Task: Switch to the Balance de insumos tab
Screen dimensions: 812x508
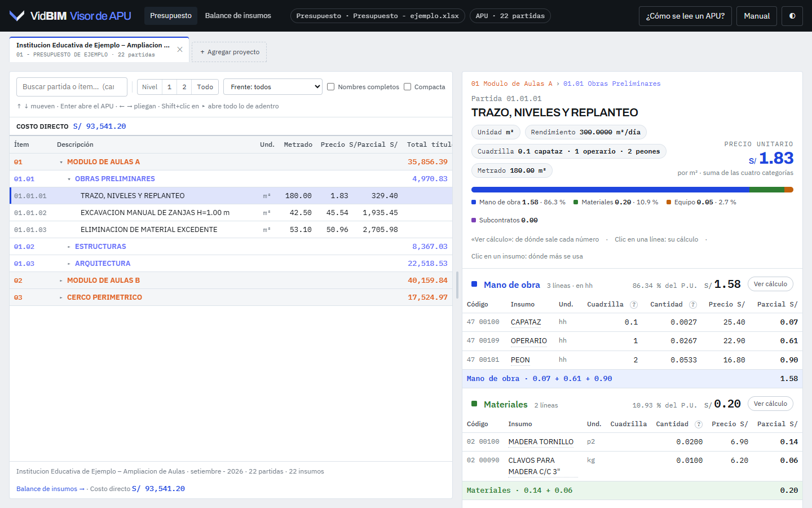Action: [x=238, y=16]
